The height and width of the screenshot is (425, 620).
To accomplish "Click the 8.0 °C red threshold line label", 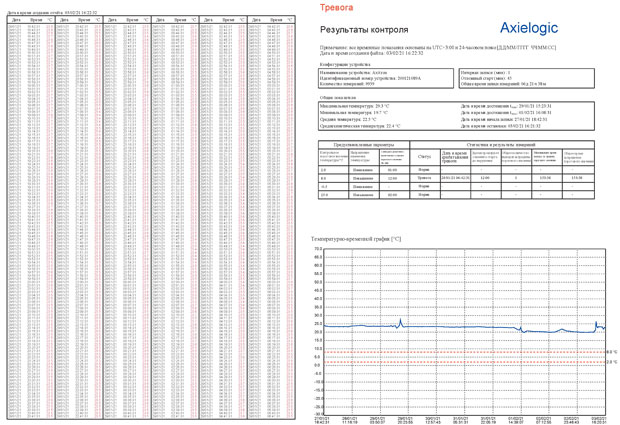I will tap(612, 352).
